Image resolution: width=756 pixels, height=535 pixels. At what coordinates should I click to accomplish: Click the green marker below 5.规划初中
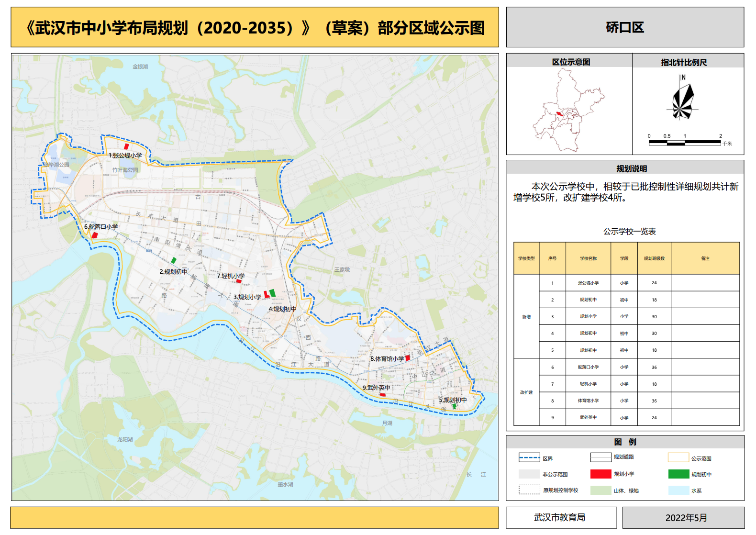454,406
